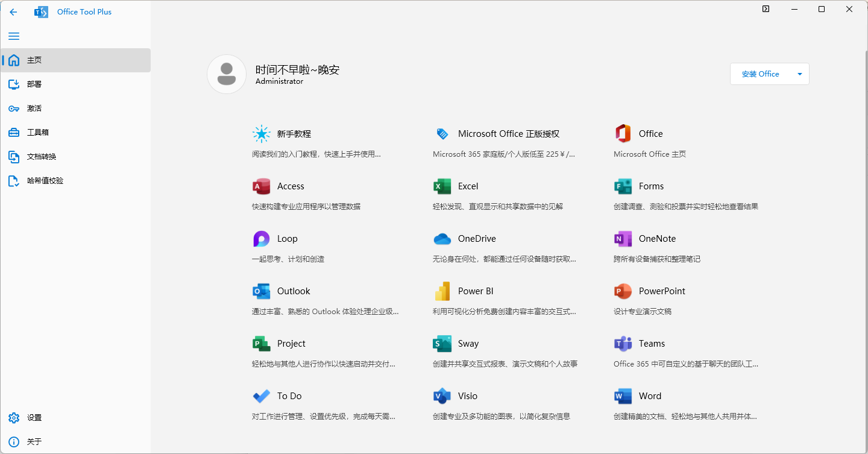
Task: Click the Project app icon
Action: click(x=261, y=344)
